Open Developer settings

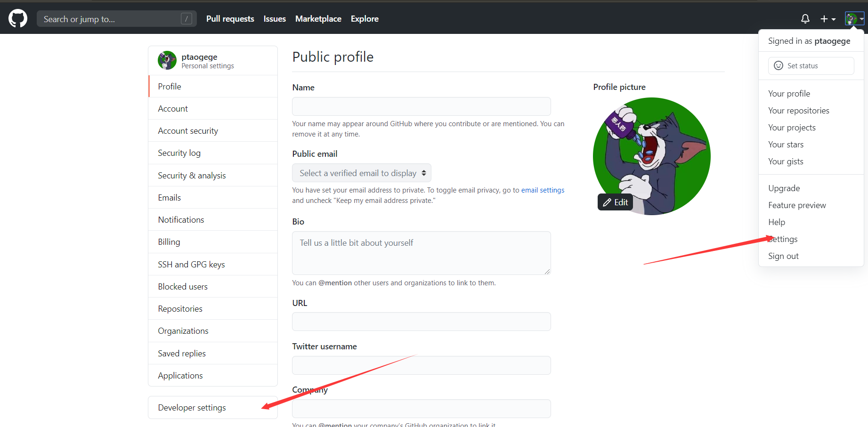pos(213,407)
